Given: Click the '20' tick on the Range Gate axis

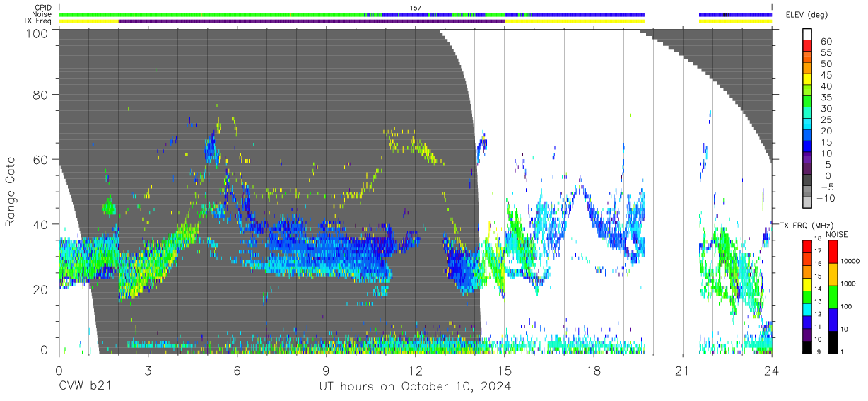Looking at the screenshot, I should (40, 289).
